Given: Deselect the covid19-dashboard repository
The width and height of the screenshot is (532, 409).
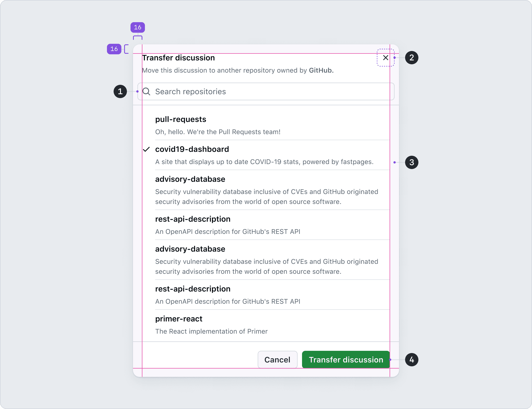Looking at the screenshot, I should (192, 149).
